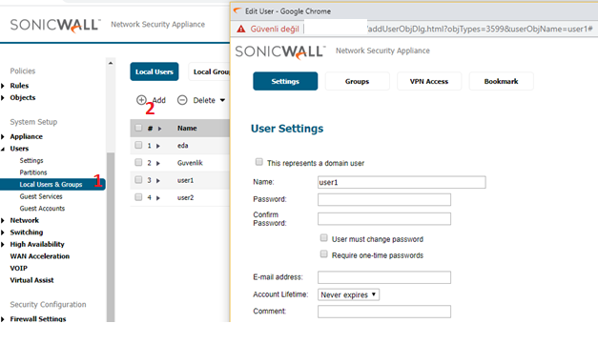This screenshot has height=364, width=598.
Task: Enable This represents a domain user
Action: point(259,162)
